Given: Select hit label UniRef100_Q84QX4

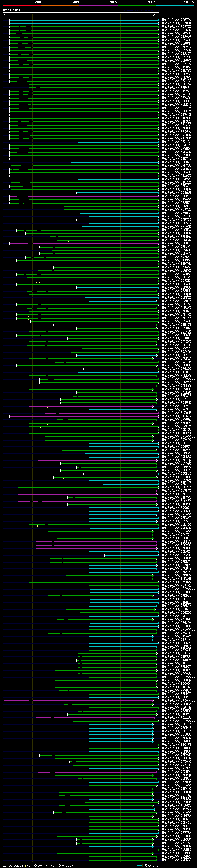Looking at the screenshot, I should click(177, 213).
